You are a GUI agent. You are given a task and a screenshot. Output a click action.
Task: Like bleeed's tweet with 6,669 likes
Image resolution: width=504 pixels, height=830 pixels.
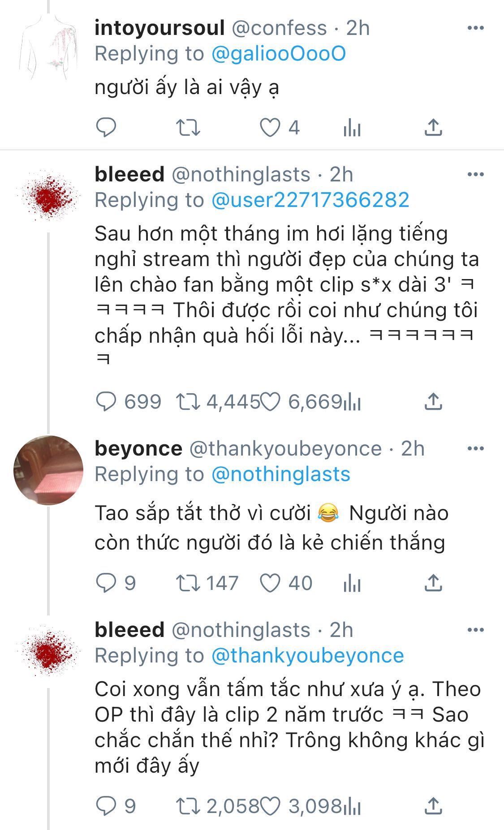coord(270,402)
